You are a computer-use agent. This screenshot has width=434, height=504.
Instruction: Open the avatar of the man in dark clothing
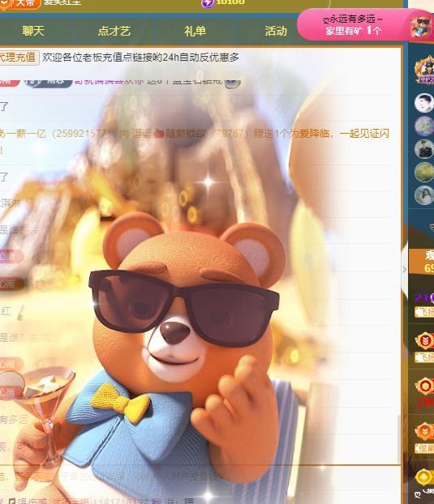coord(424,149)
